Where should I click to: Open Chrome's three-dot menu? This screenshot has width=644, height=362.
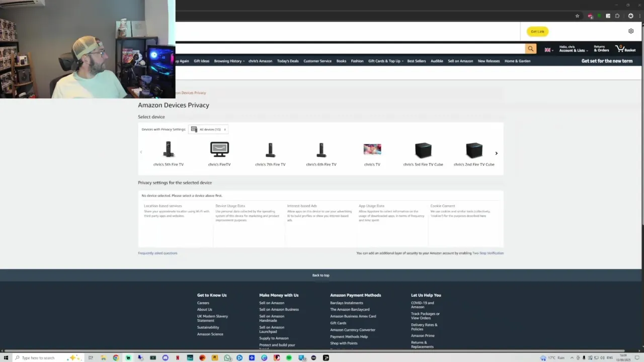pos(639,16)
